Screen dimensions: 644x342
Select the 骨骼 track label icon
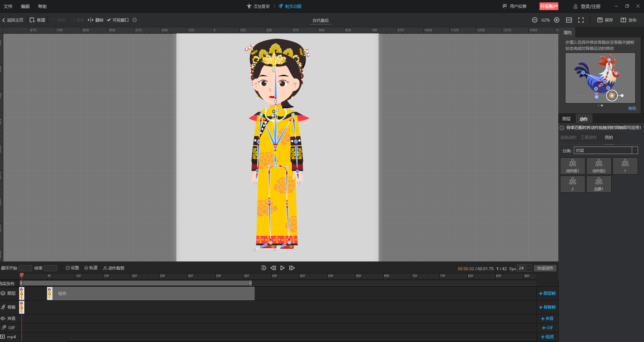click(x=3, y=307)
